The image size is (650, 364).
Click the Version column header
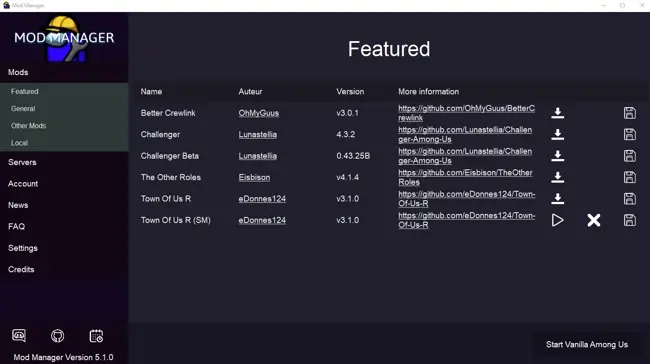click(x=350, y=92)
